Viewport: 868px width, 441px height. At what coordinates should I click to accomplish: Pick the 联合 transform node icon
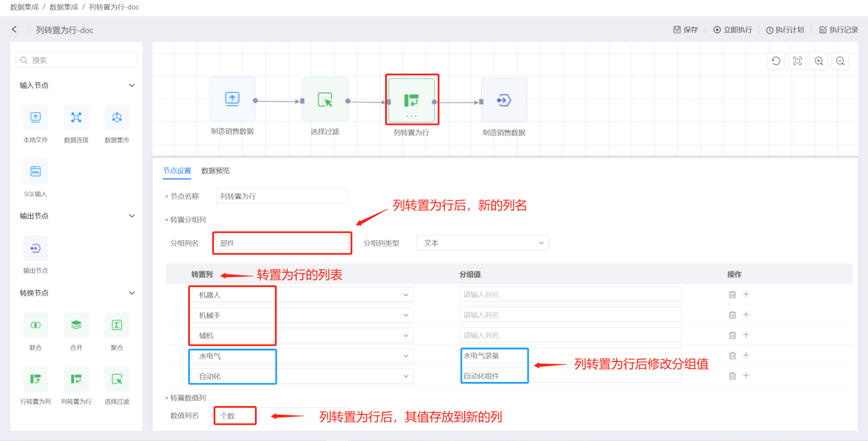tap(36, 325)
